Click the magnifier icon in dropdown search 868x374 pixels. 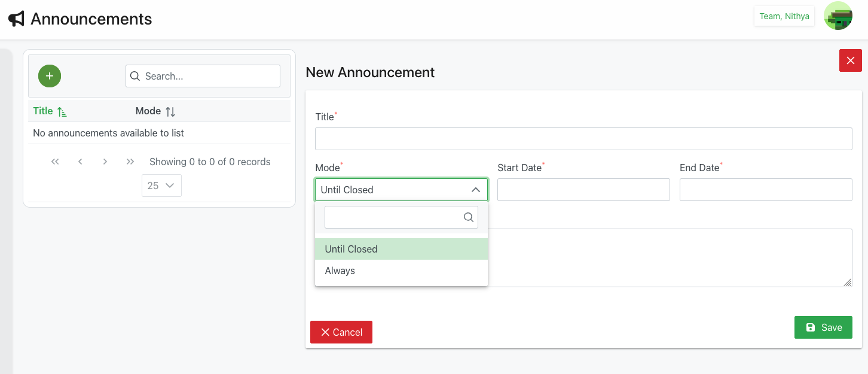pos(469,218)
